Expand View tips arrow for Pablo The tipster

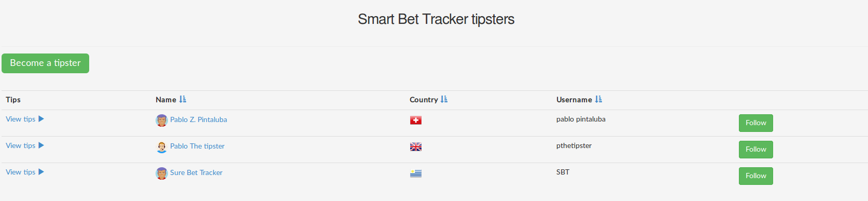(41, 145)
